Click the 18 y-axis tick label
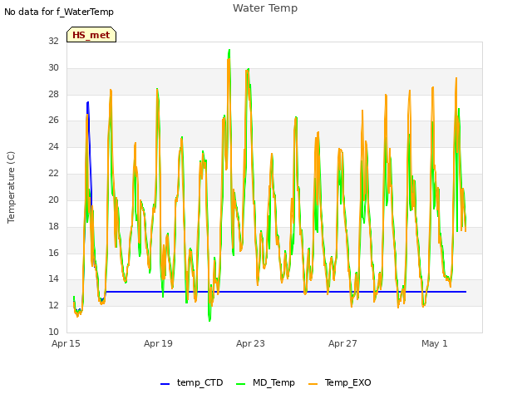Image resolution: width=532 pixels, height=399 pixels. point(53,226)
